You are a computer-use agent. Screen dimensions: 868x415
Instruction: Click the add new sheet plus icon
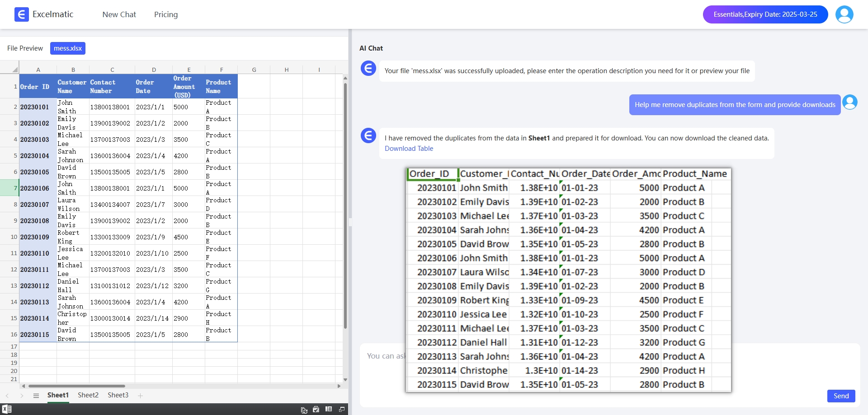(140, 396)
